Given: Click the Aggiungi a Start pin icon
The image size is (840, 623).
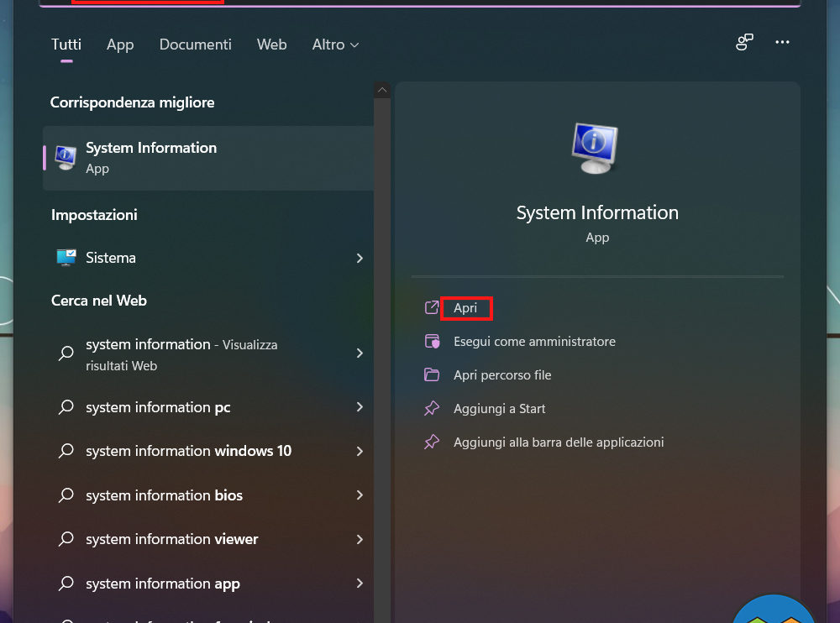Looking at the screenshot, I should [x=432, y=409].
